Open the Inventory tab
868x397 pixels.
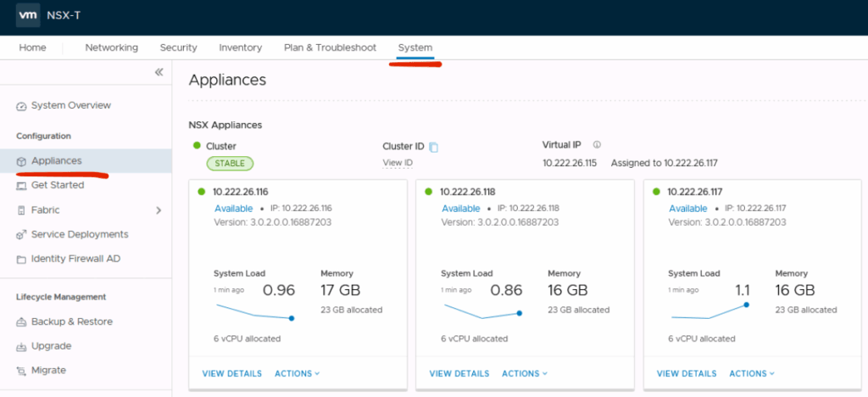240,48
